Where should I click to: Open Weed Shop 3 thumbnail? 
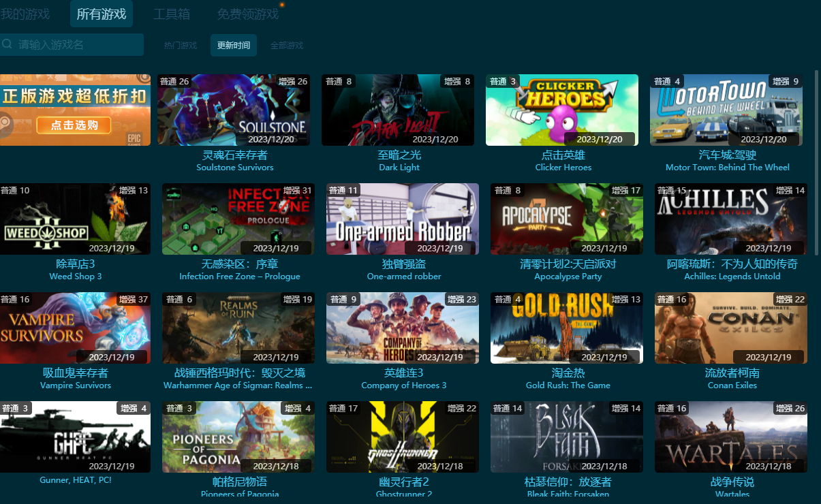pyautogui.click(x=75, y=219)
